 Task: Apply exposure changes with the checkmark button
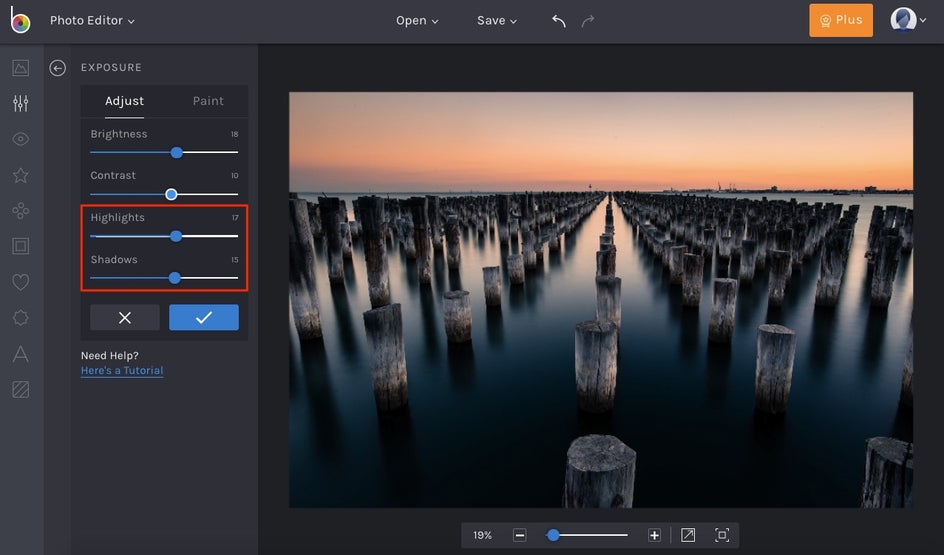204,317
